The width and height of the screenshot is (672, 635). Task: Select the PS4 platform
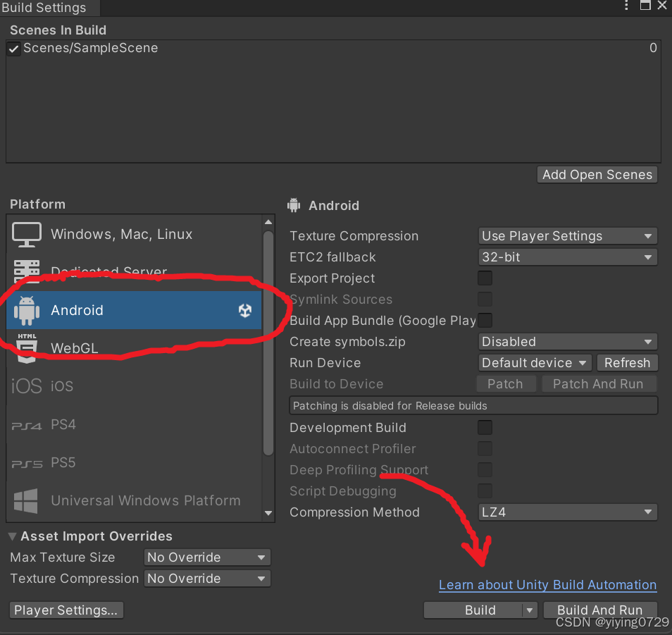point(134,424)
